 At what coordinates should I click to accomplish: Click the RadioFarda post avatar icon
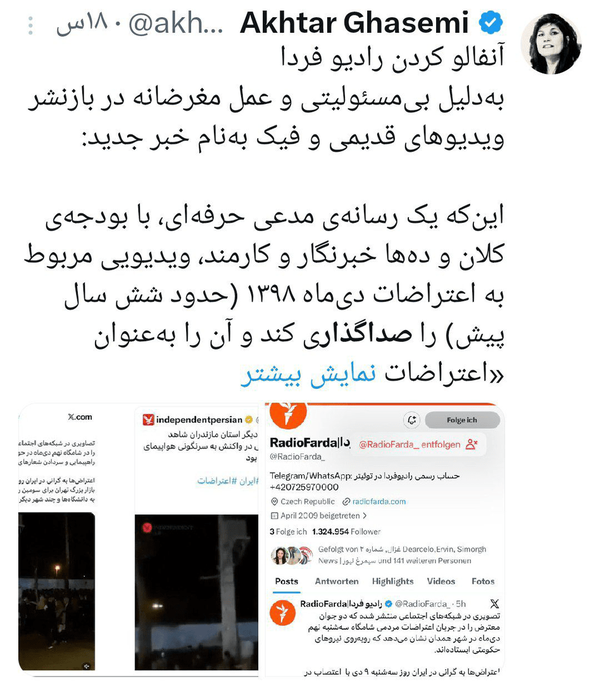(282, 612)
